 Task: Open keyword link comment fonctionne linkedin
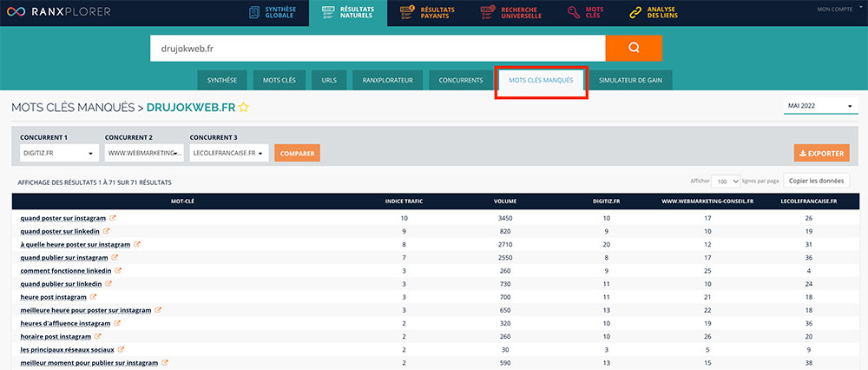(x=66, y=271)
